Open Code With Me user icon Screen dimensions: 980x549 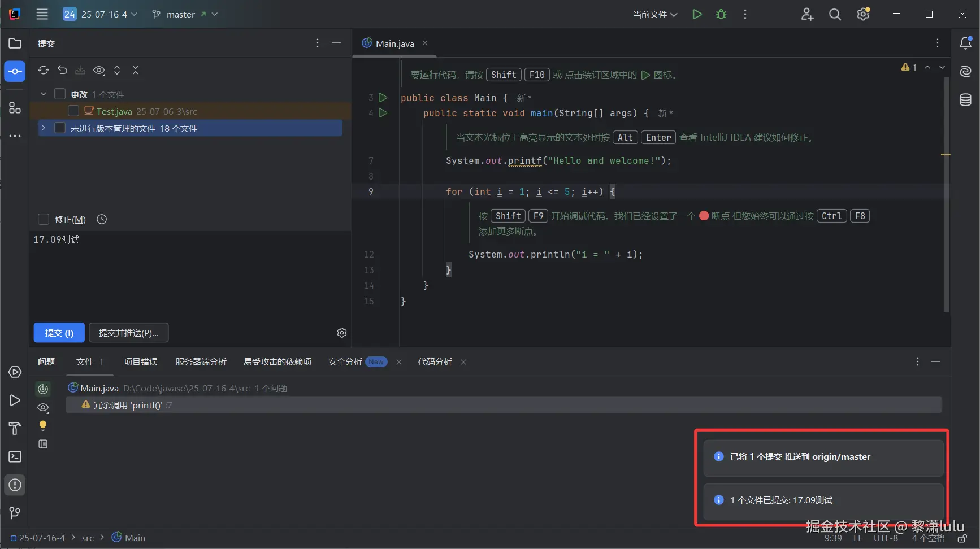(x=807, y=14)
